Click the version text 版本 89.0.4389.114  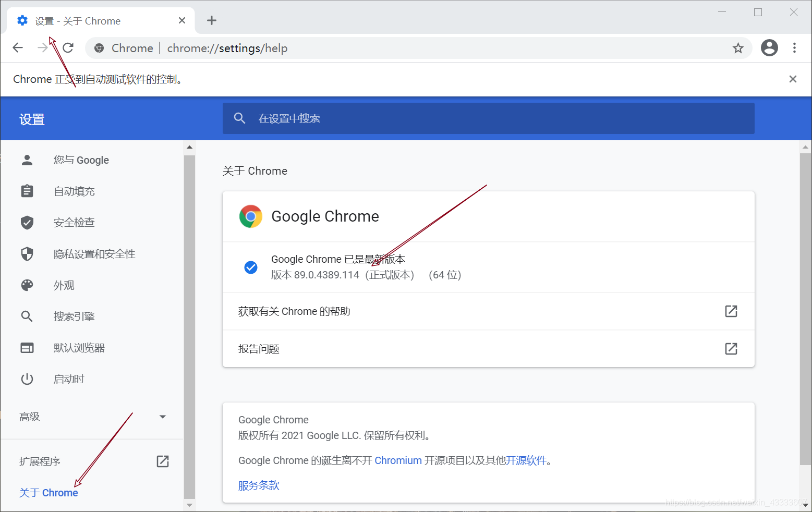point(315,275)
